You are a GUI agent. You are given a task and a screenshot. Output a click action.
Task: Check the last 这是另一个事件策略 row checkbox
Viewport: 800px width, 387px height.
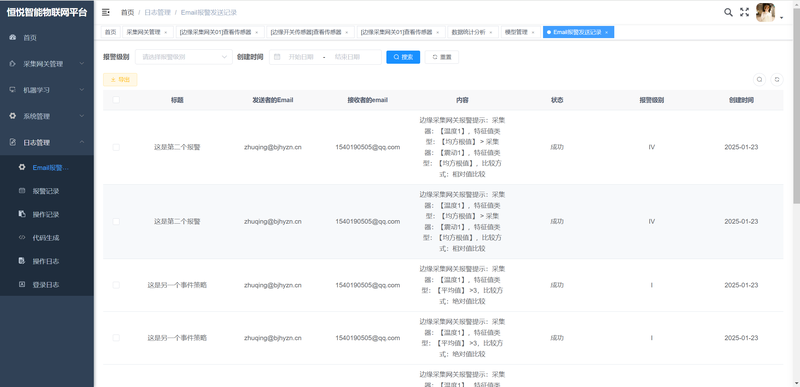pyautogui.click(x=116, y=338)
